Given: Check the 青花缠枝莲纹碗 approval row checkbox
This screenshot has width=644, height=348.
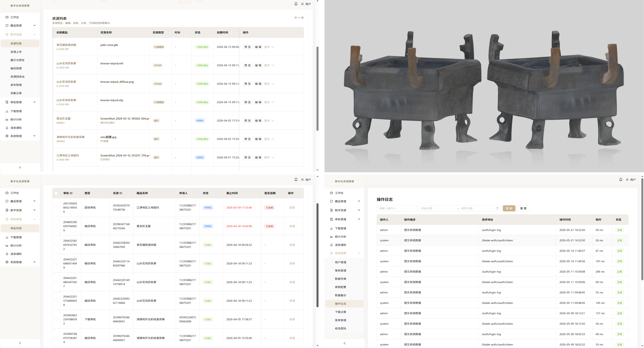Looking at the screenshot, I should point(56,245).
